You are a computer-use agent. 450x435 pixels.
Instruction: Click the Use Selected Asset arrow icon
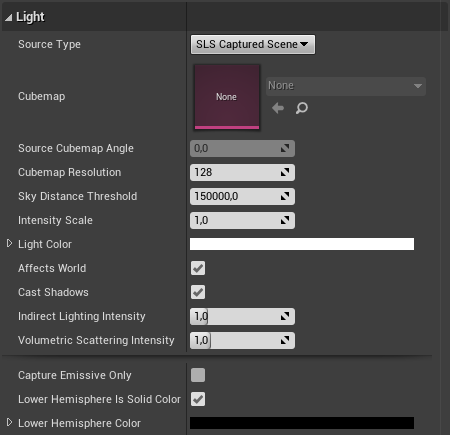(x=278, y=108)
